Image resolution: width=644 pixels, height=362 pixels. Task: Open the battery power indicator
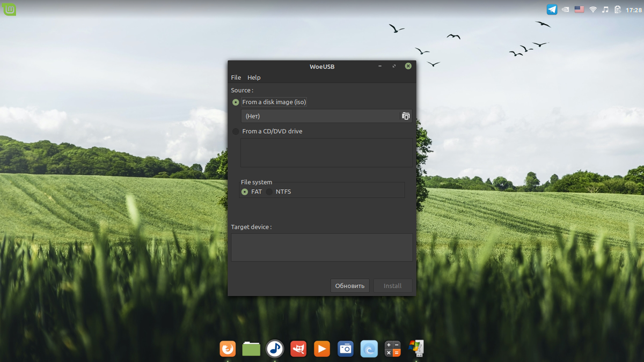618,10
